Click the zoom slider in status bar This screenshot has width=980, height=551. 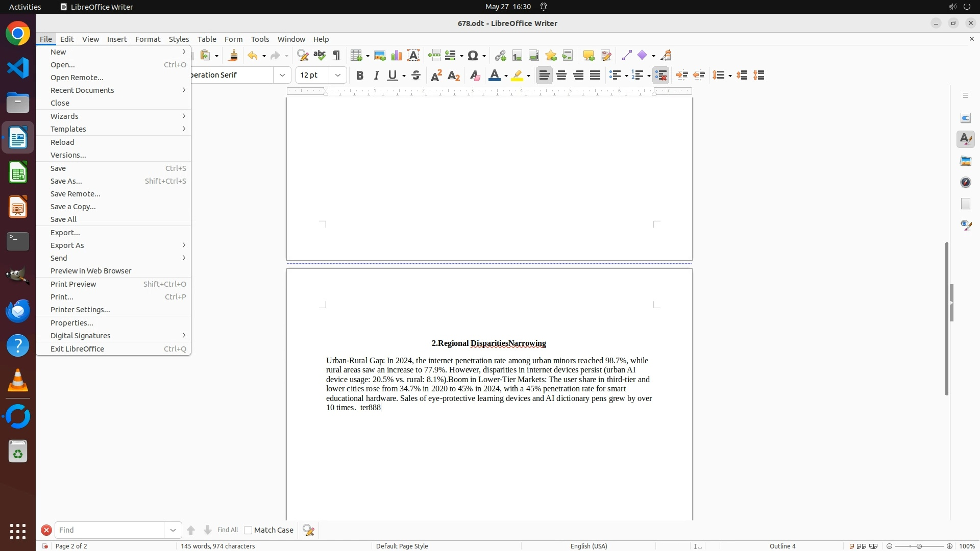(x=919, y=546)
